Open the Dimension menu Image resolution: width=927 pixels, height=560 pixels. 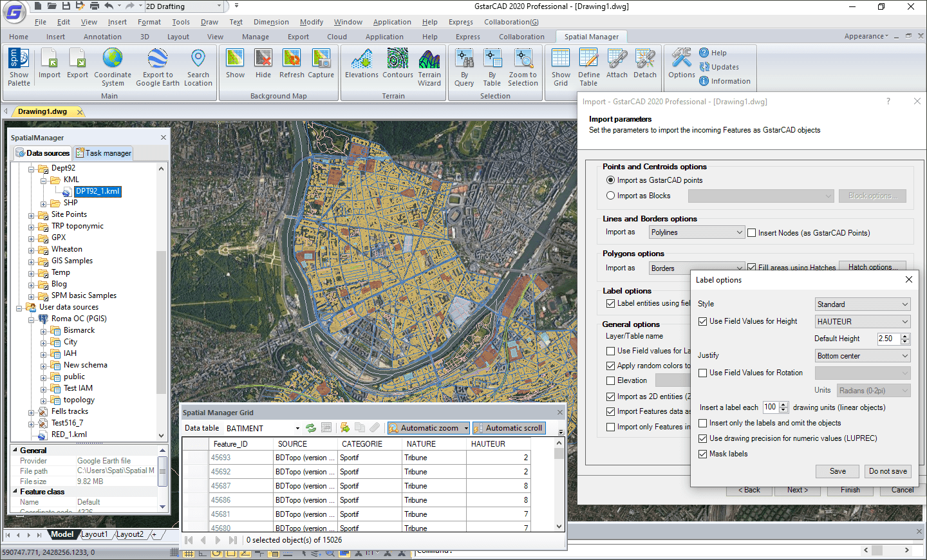click(x=271, y=22)
